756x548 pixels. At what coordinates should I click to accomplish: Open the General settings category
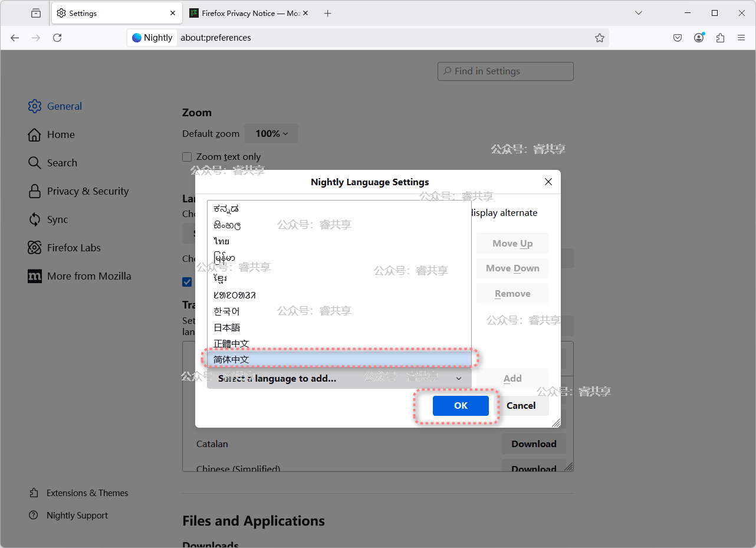[55, 106]
